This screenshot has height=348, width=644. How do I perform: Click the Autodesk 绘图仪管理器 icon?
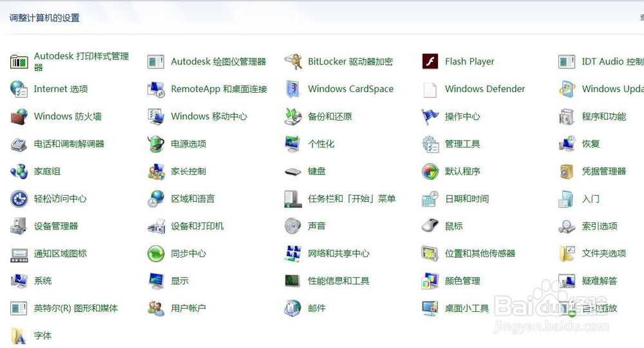(x=156, y=62)
